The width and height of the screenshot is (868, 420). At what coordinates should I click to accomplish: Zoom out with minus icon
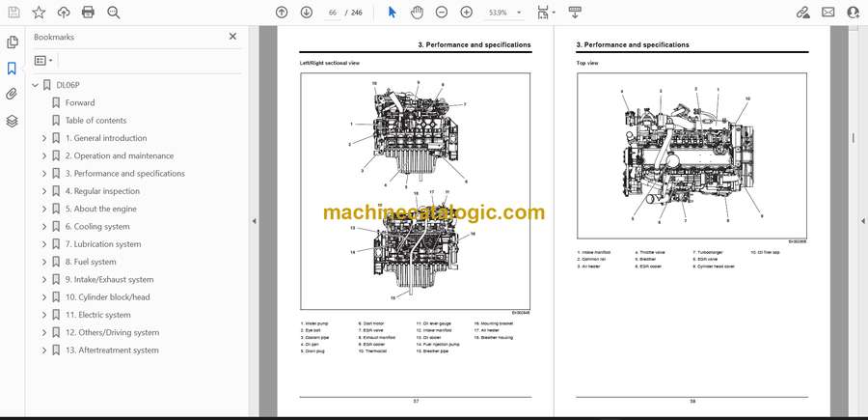(441, 13)
